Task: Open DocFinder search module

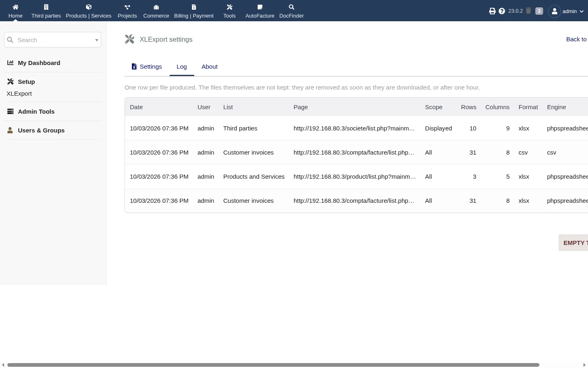Action: point(292,11)
